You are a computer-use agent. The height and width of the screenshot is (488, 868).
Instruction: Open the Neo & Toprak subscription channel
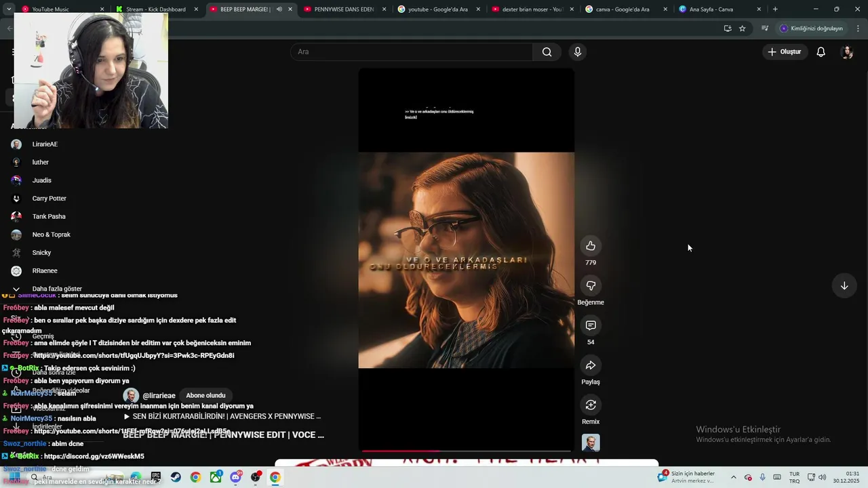point(51,235)
